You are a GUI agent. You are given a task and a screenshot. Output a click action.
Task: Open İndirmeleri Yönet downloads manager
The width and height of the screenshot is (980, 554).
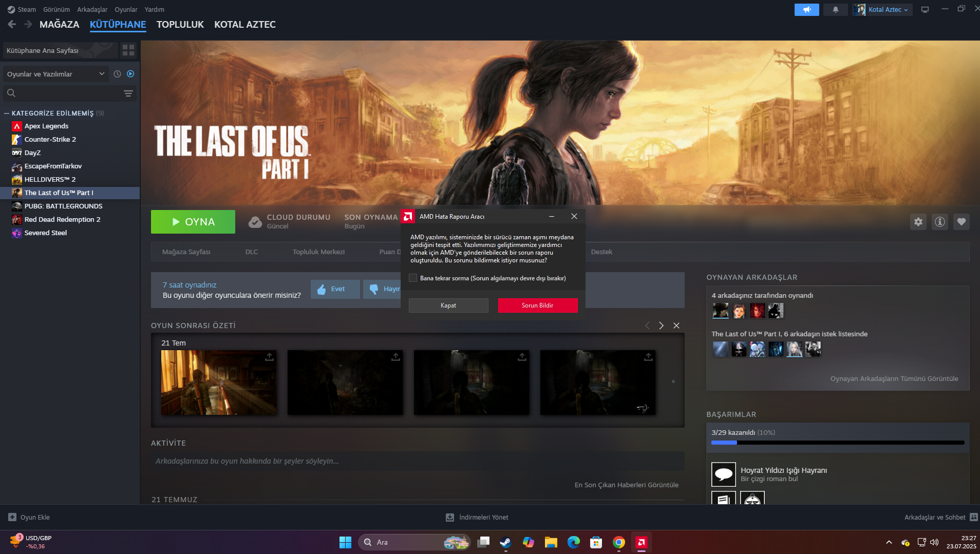coord(477,517)
